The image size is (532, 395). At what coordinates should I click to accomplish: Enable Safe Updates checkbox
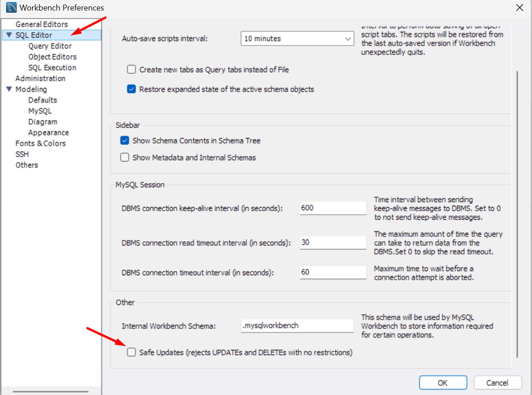coord(131,352)
